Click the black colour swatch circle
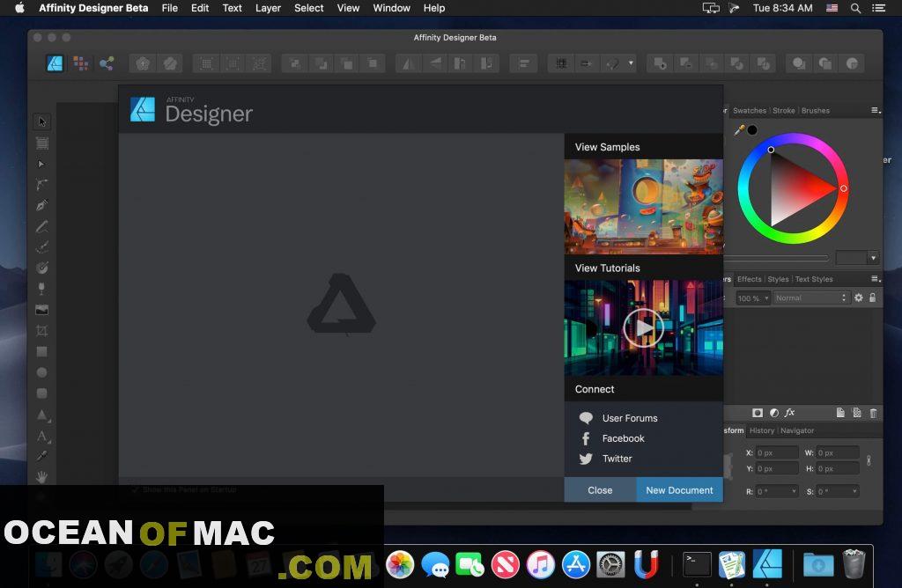 point(752,130)
